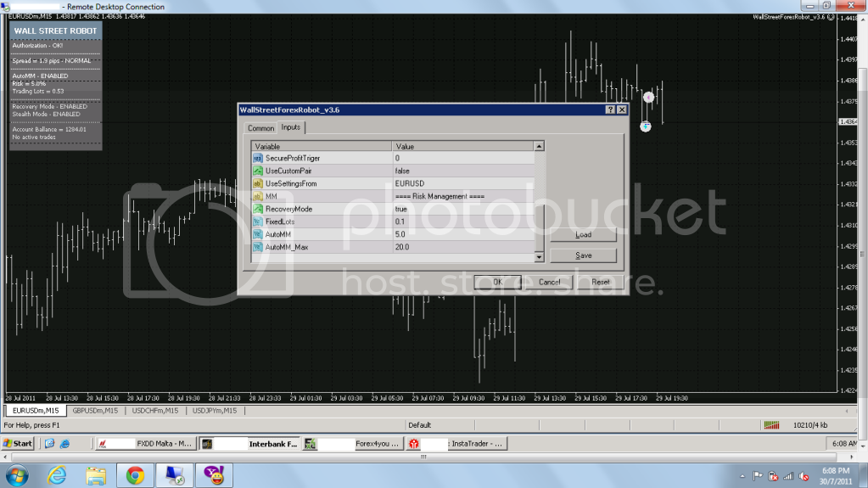Click the SecureProfitTriger value 0
The height and width of the screenshot is (488, 868).
pyautogui.click(x=397, y=159)
